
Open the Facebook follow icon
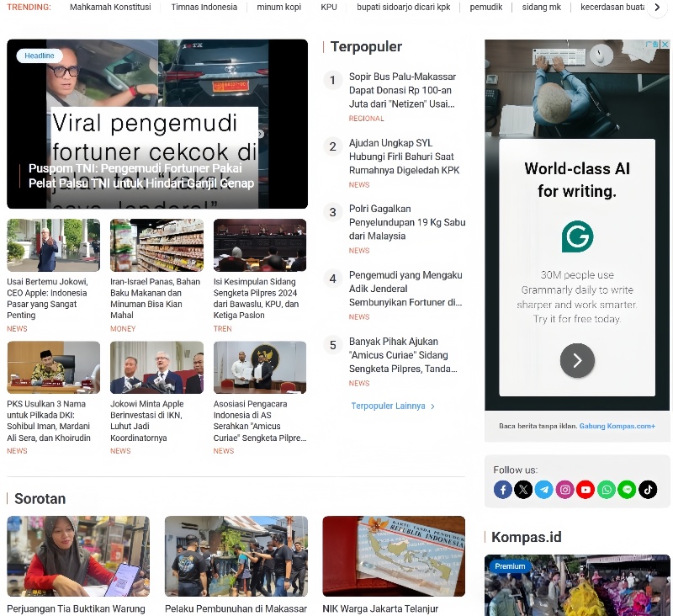click(503, 489)
